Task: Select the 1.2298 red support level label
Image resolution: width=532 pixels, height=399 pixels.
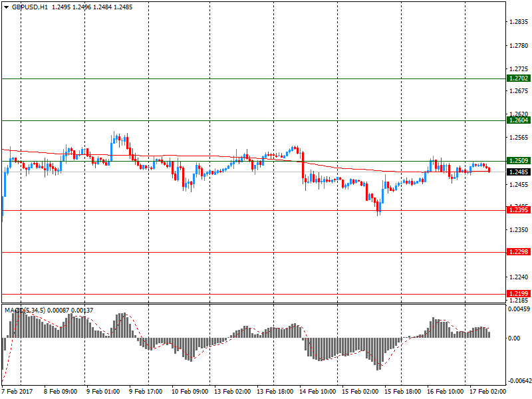Action: click(x=519, y=252)
